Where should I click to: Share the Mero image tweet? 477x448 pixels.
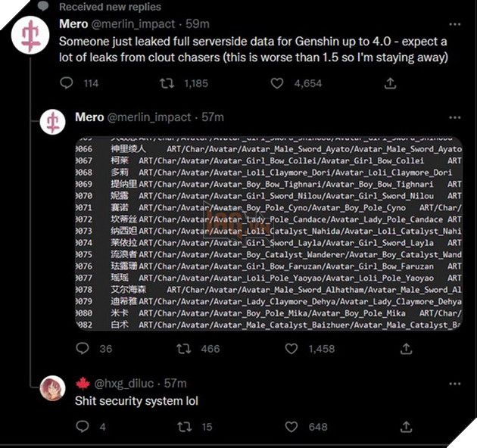pos(406,349)
